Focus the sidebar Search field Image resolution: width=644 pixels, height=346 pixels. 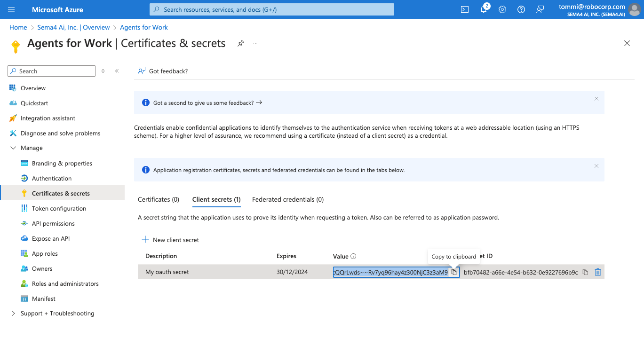[52, 71]
